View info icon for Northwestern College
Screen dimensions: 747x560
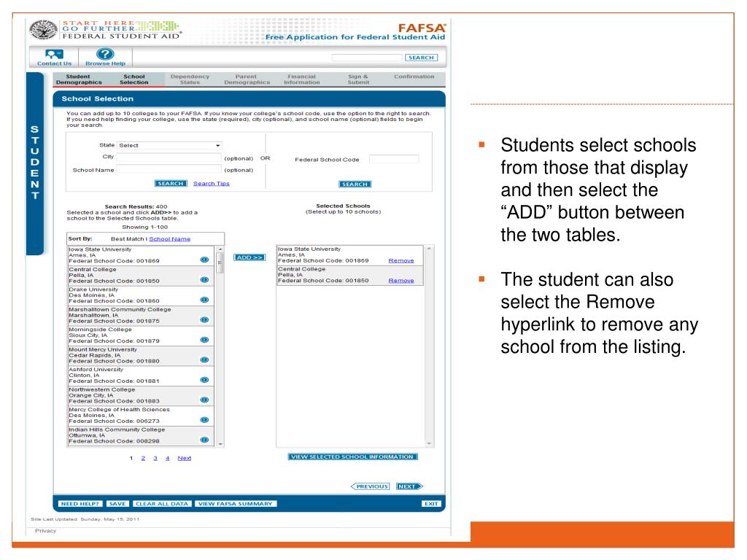pyautogui.click(x=204, y=400)
